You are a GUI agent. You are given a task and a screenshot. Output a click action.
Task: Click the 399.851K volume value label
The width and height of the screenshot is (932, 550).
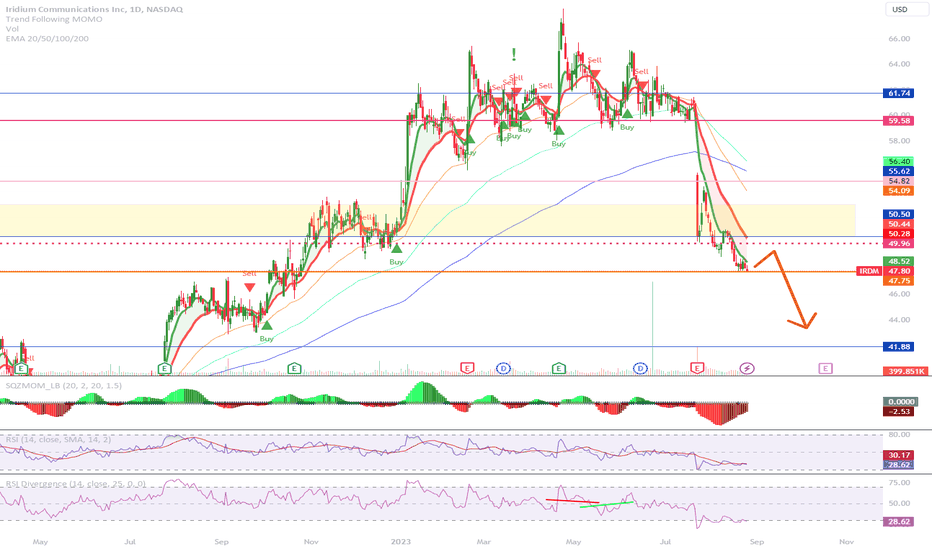905,371
